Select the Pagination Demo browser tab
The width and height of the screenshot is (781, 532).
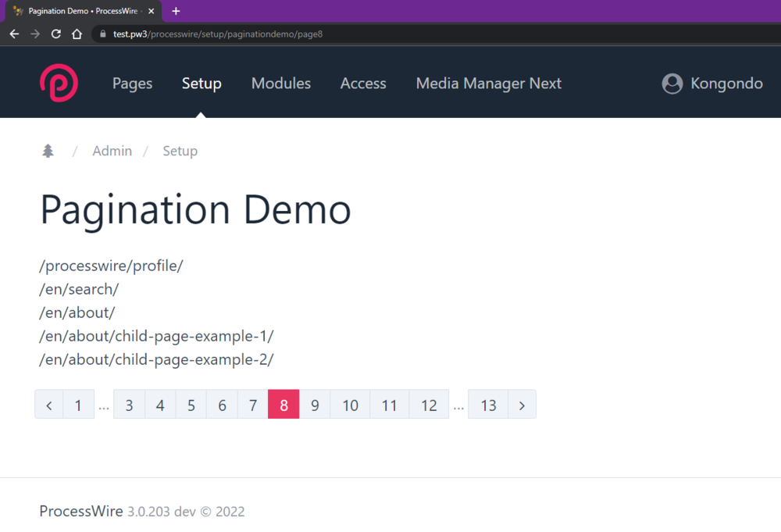tap(82, 11)
